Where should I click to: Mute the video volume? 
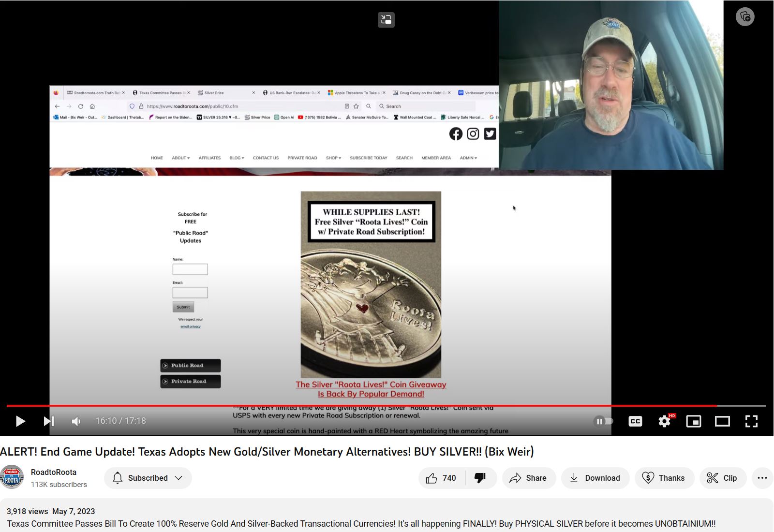coord(76,421)
